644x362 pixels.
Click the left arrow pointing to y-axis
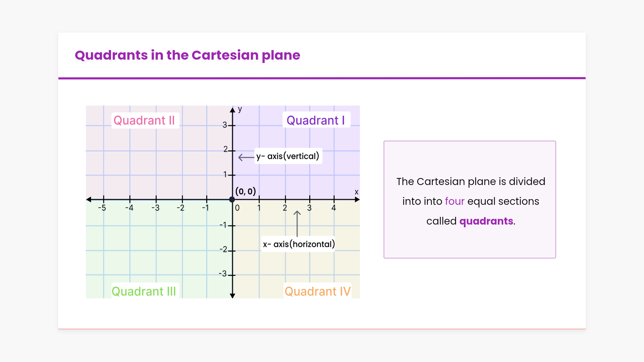tap(246, 157)
